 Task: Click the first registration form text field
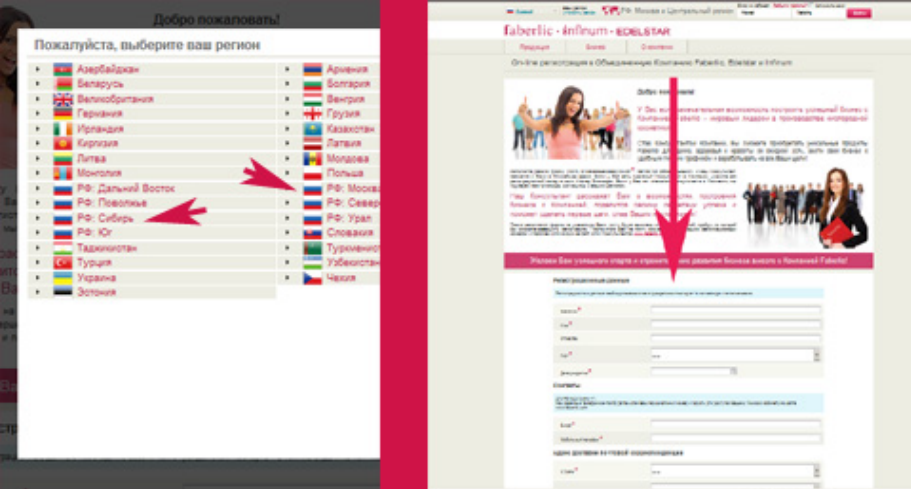[x=735, y=311]
